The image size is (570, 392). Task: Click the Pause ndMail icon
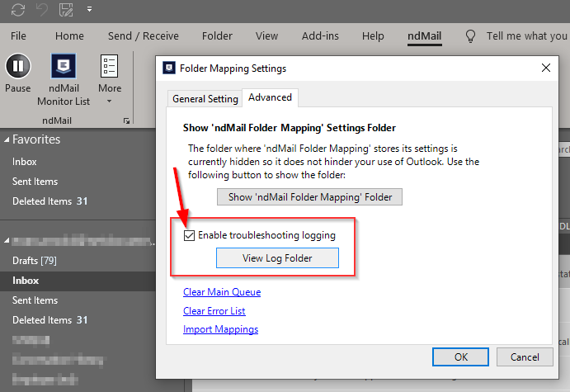coord(17,68)
